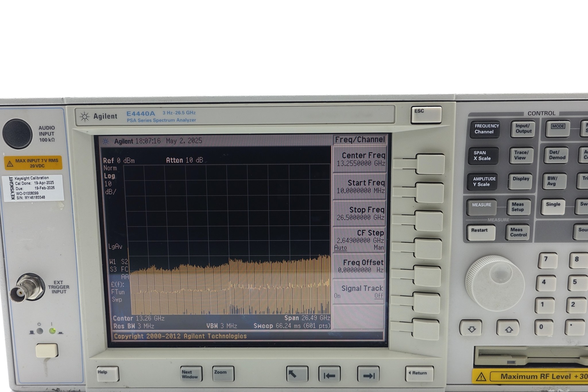Screen dimensions: 588x392
Task: Click the diagonal arrow key
Action: [297, 374]
